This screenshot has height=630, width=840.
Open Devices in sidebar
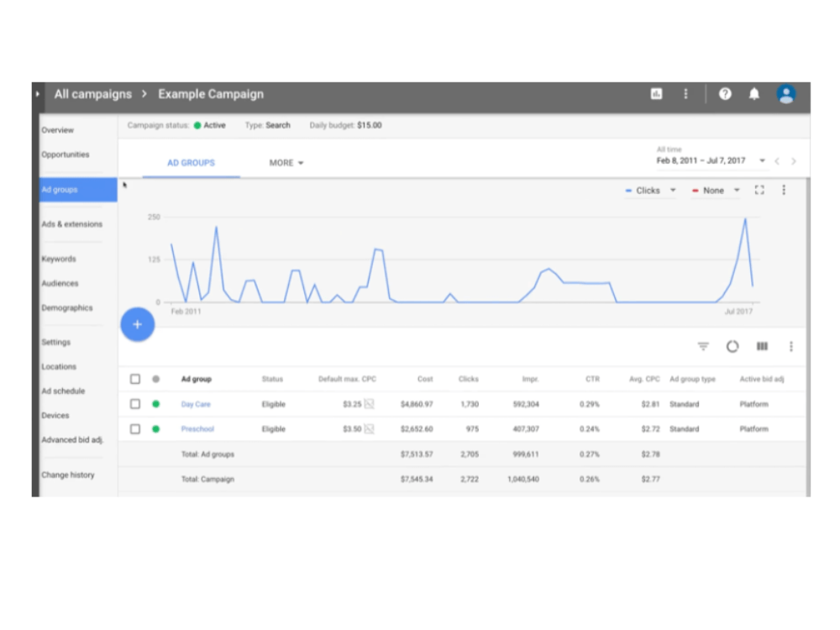coord(55,415)
